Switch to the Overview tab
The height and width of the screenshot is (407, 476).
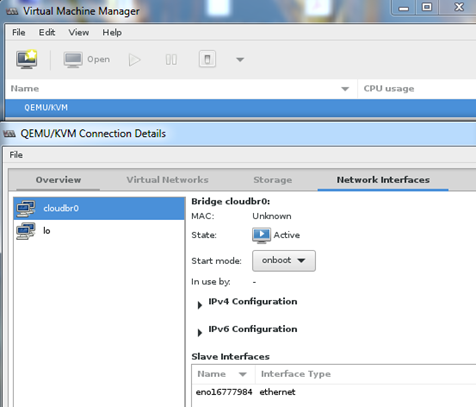[x=58, y=180]
